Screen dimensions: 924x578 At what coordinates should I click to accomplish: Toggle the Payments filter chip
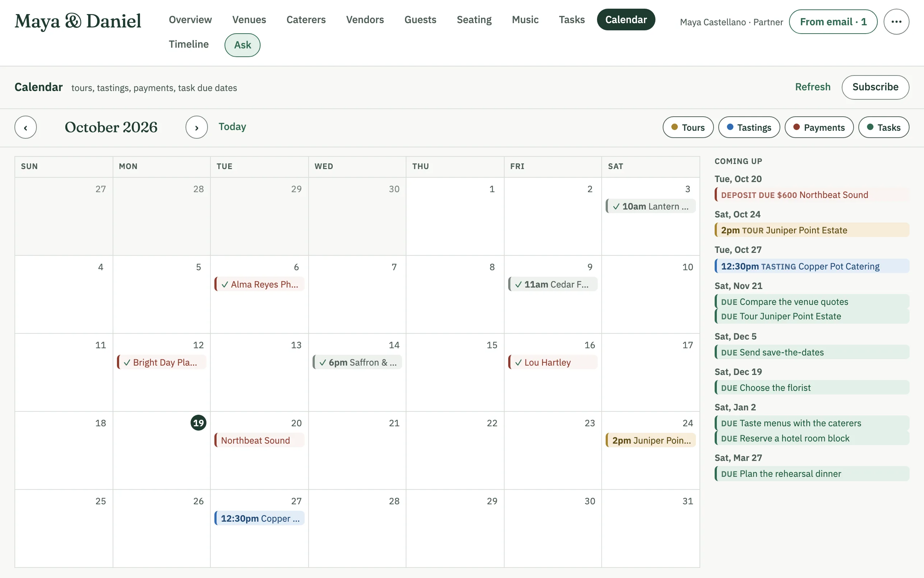pyautogui.click(x=819, y=127)
